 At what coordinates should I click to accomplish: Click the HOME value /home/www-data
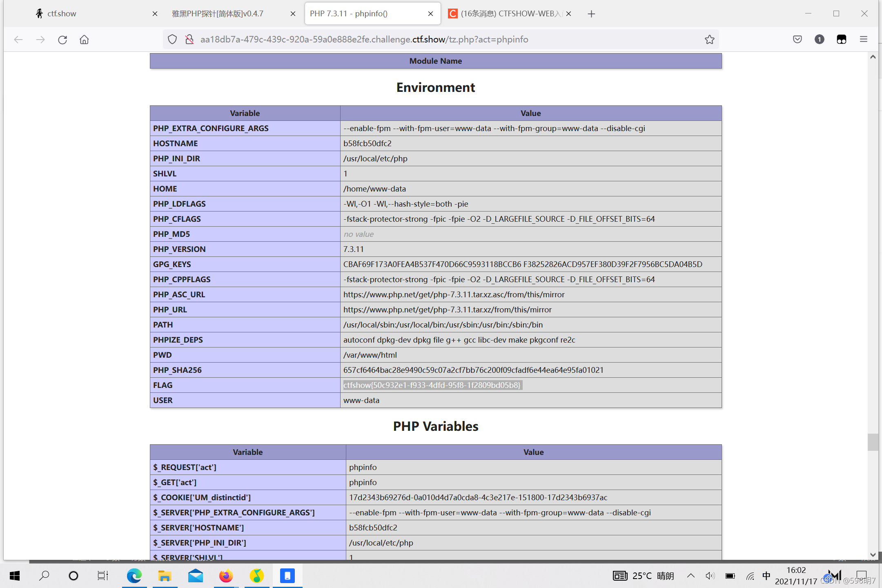[375, 189]
